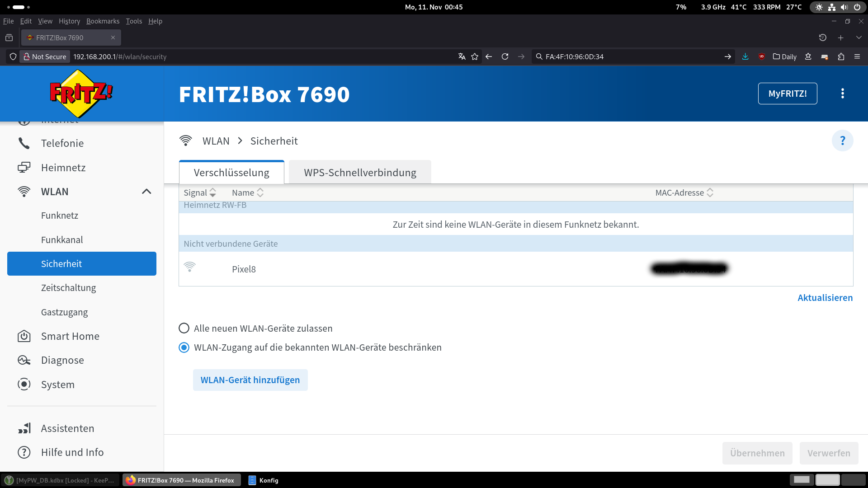Viewport: 868px width, 488px height.
Task: Select WLAN-Zugang auf bekannte Geräte beschränken
Action: (x=184, y=347)
